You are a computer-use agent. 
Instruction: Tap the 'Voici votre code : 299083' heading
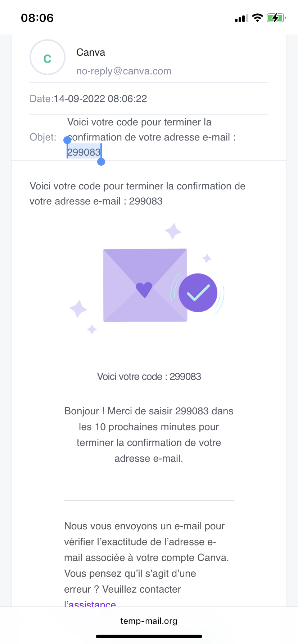(149, 377)
